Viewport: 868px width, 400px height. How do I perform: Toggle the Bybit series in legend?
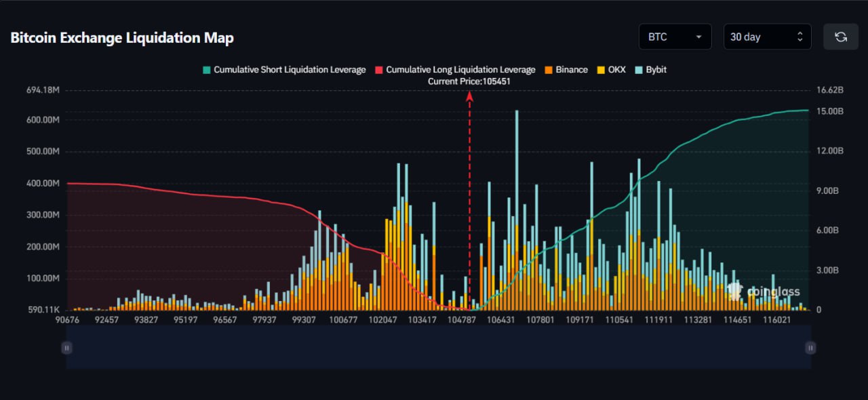click(x=656, y=70)
